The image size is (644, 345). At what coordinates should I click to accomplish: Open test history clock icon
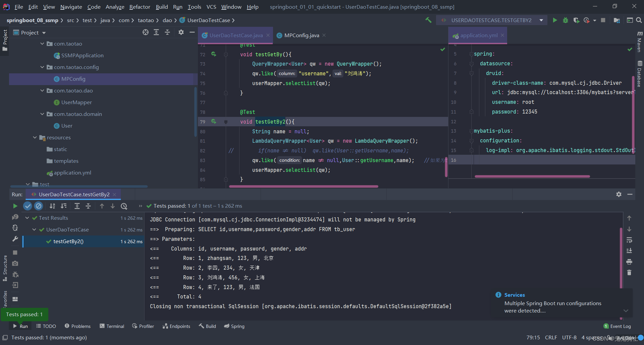pos(124,206)
